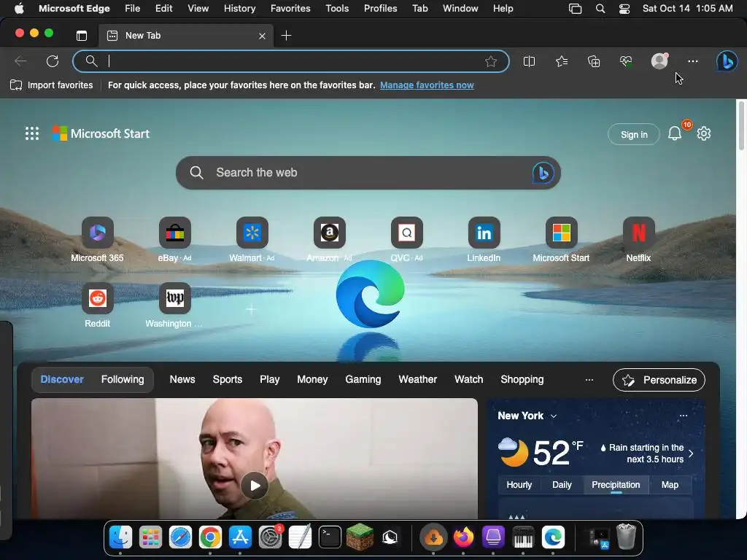
Task: Click Import favorites
Action: pos(52,85)
